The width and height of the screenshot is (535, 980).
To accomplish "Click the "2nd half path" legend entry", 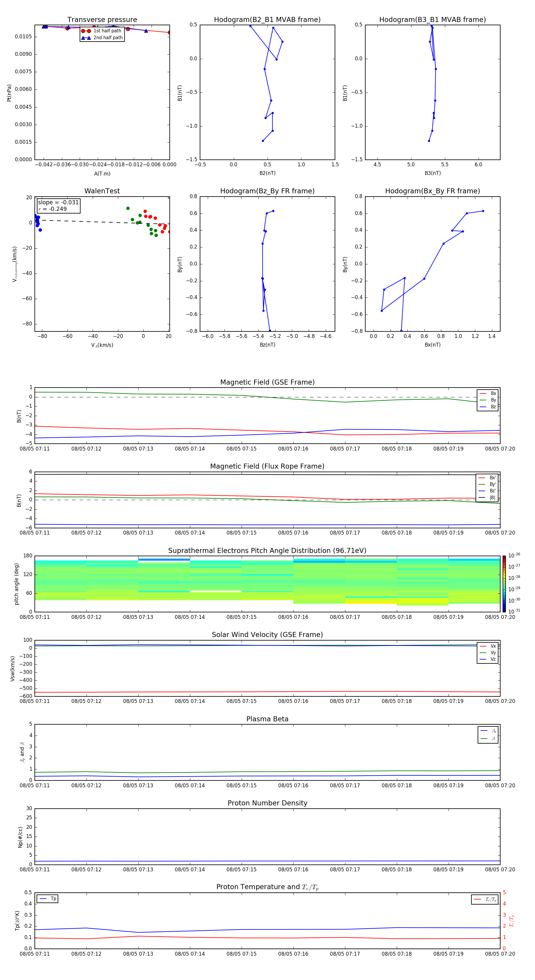I will point(102,38).
